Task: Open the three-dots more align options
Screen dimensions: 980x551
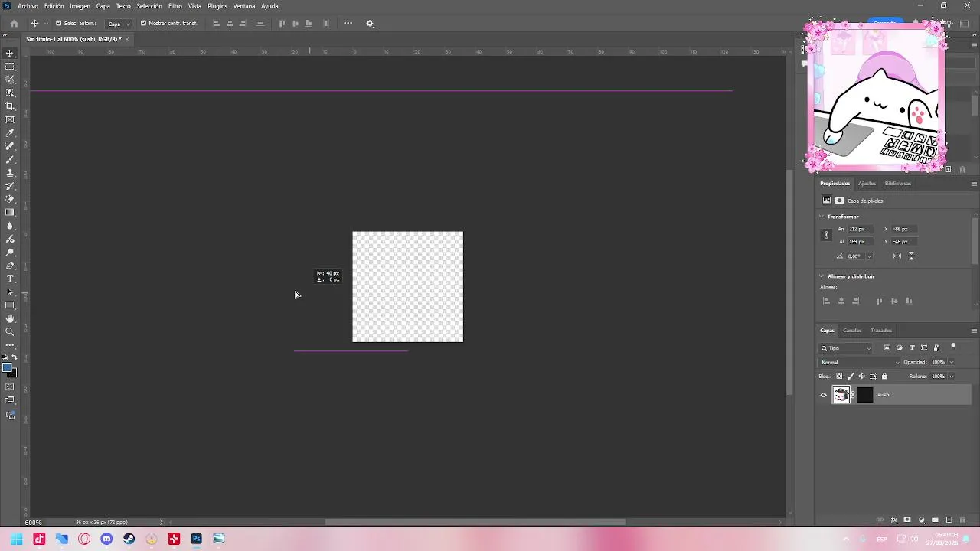Action: pos(348,23)
